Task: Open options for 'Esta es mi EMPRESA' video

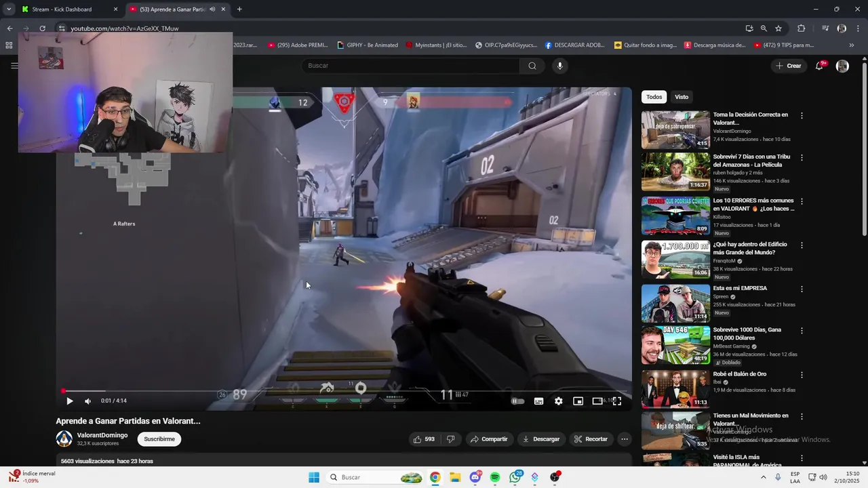Action: [x=802, y=289]
